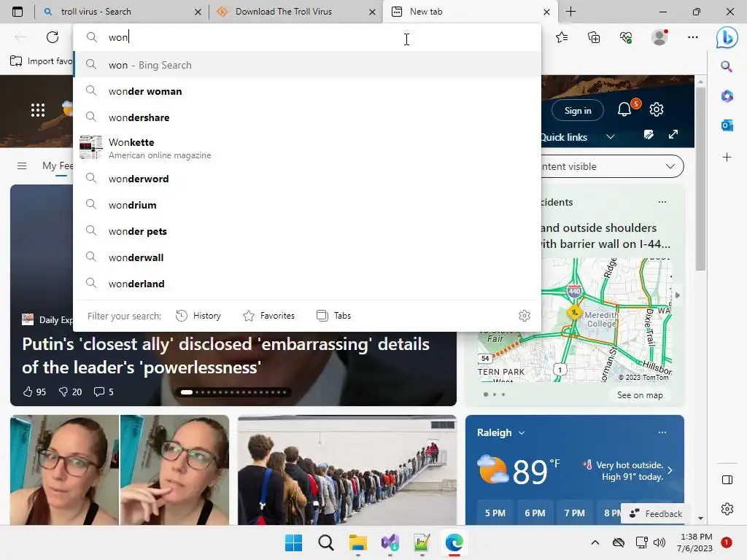Choose the won - Bing Search suggestion
Viewport: 747px width, 560px height.
point(307,65)
